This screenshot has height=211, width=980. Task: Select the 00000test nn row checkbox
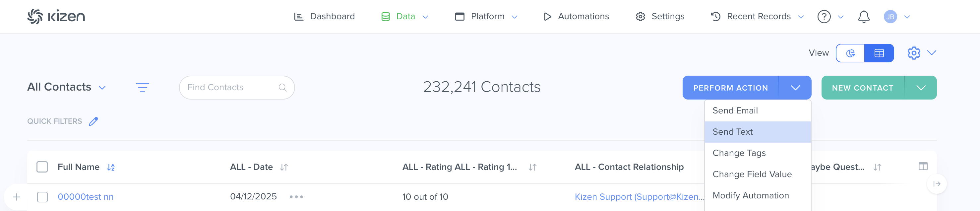pyautogui.click(x=42, y=197)
